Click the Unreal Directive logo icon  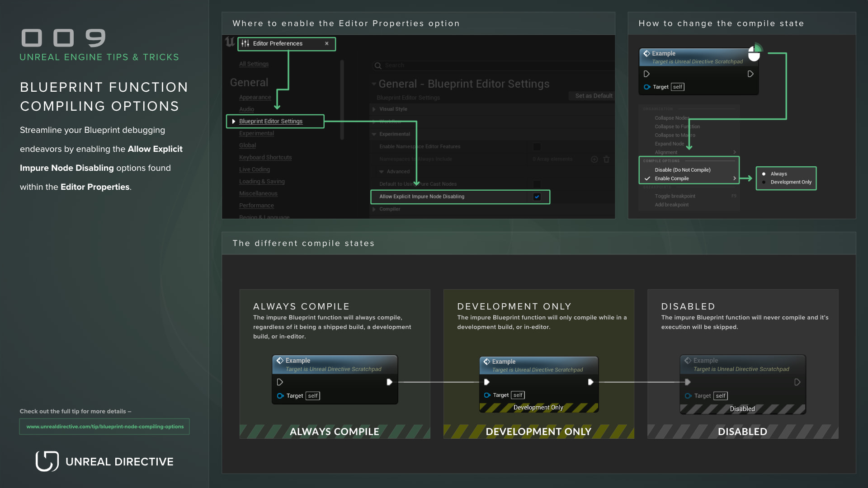(x=47, y=461)
